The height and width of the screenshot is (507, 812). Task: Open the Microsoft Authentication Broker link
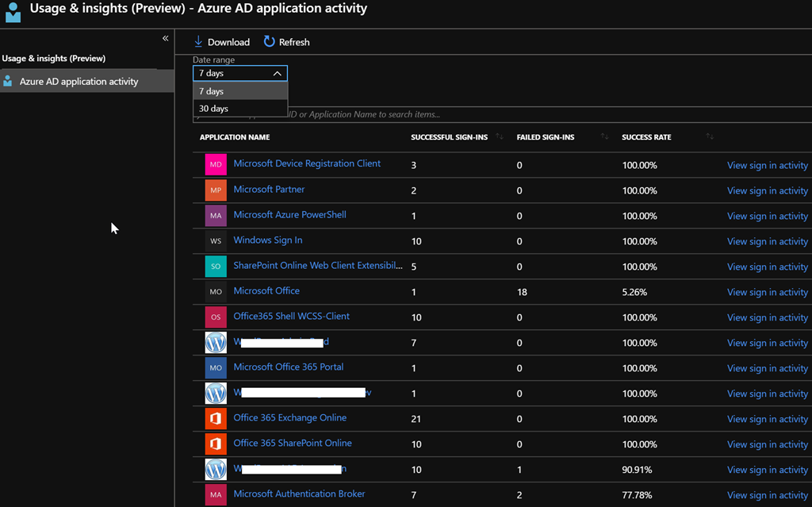[299, 494]
